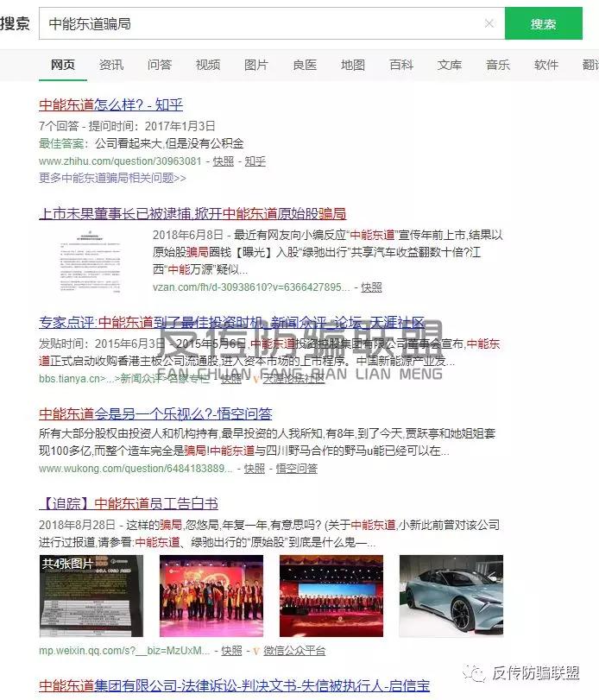Select the 良医 tab

[x=305, y=66]
